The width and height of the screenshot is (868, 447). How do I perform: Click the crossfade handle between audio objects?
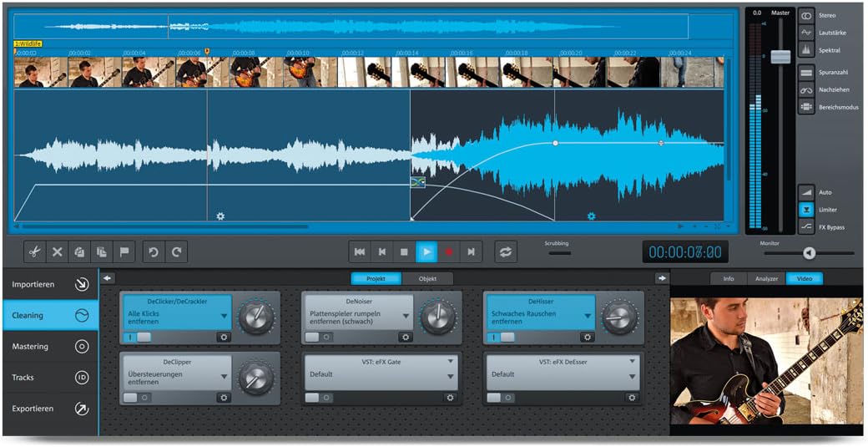(418, 181)
